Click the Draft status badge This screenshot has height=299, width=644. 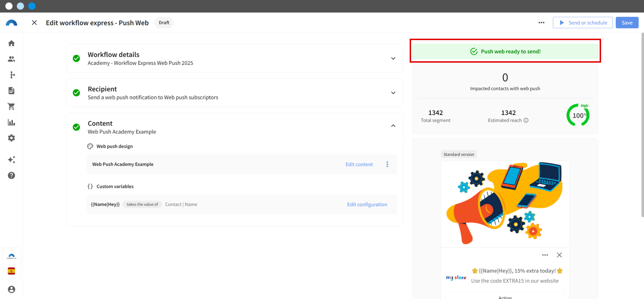pos(164,23)
